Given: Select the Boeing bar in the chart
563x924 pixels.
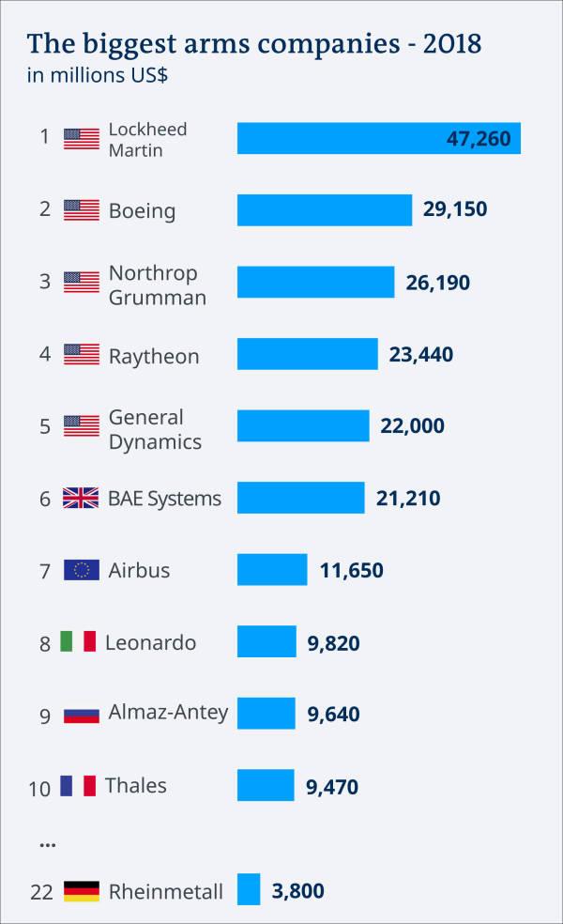Looking at the screenshot, I should pyautogui.click(x=325, y=209).
